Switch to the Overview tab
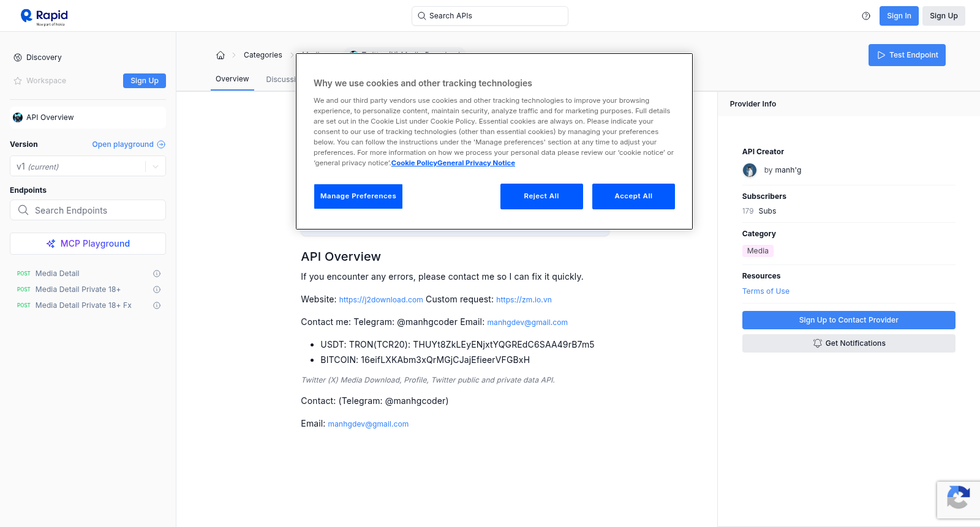 pyautogui.click(x=232, y=79)
